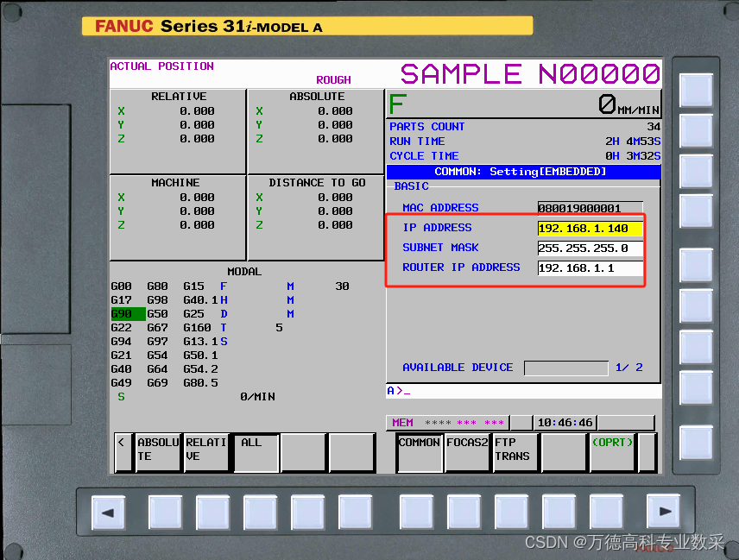Click the MAC ADDRESS field 080019000001
This screenshot has width=739, height=560.
pyautogui.click(x=590, y=208)
